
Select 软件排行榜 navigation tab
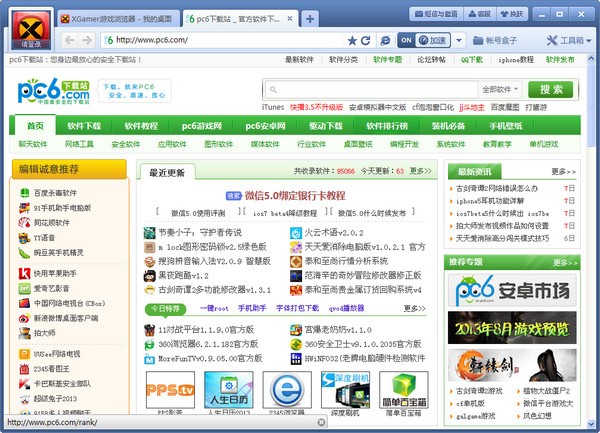click(x=387, y=126)
